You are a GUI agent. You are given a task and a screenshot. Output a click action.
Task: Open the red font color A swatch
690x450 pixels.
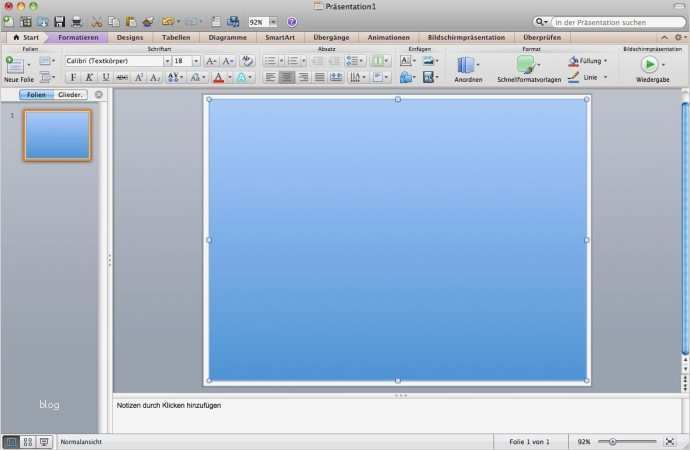pos(218,77)
